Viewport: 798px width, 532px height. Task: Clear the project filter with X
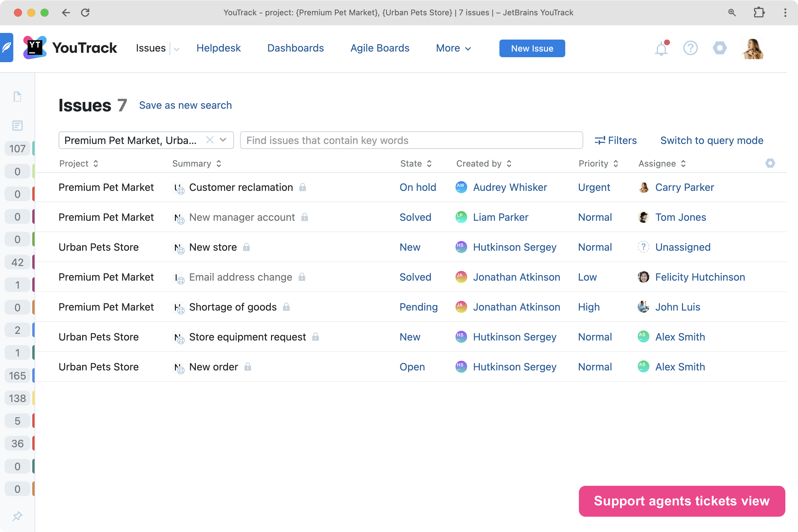[x=210, y=140]
